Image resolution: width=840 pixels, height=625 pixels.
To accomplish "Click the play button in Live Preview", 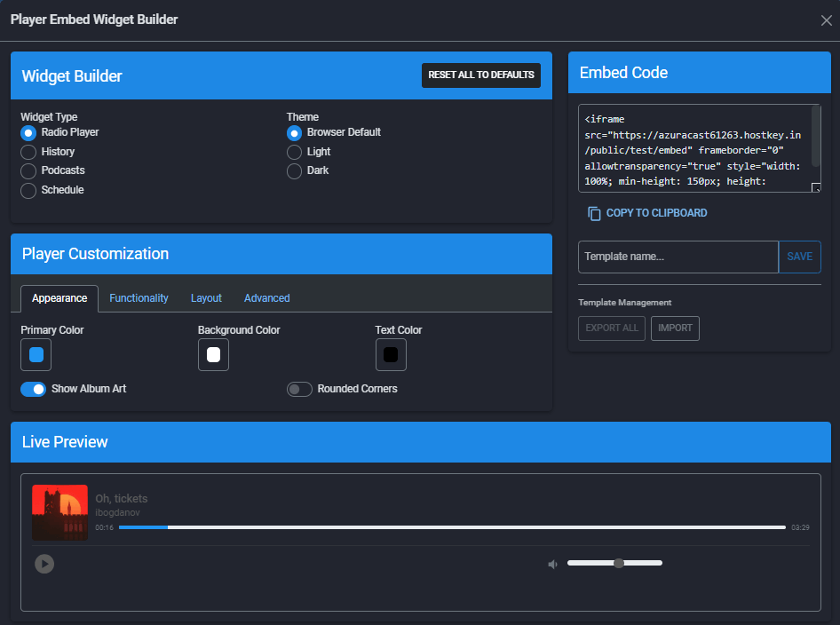I will click(x=44, y=564).
